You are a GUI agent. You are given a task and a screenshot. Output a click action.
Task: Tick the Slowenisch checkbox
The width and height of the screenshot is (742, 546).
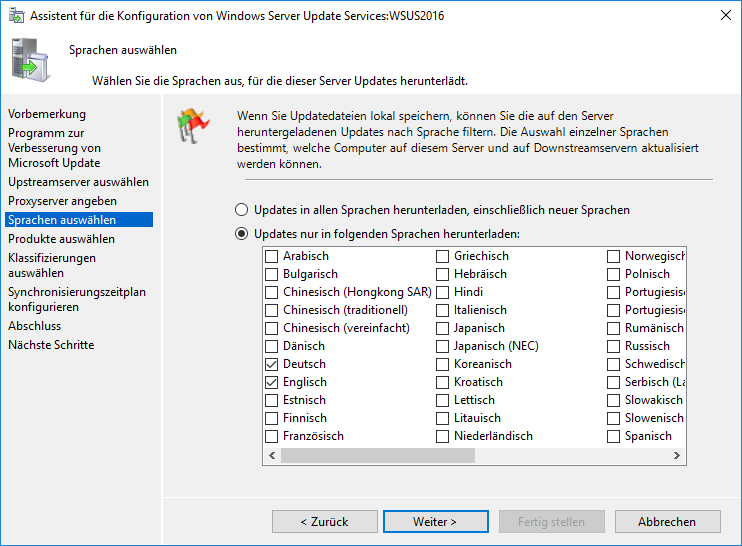[613, 418]
